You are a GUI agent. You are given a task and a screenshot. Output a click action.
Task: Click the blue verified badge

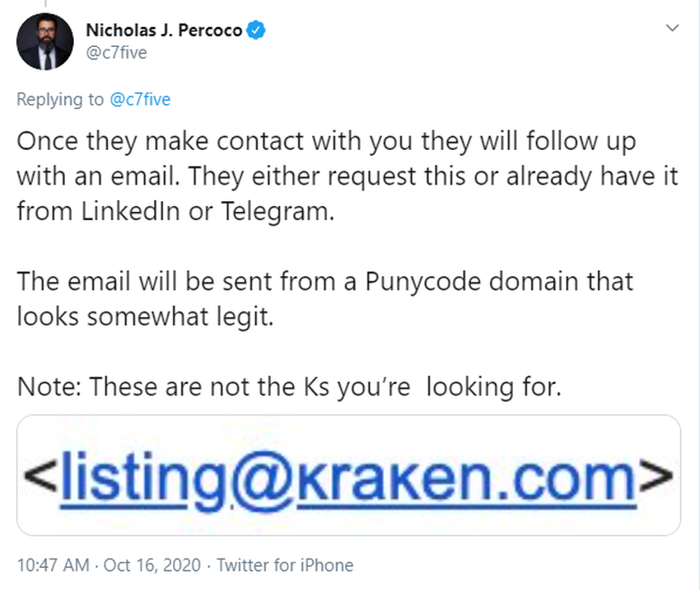click(256, 30)
